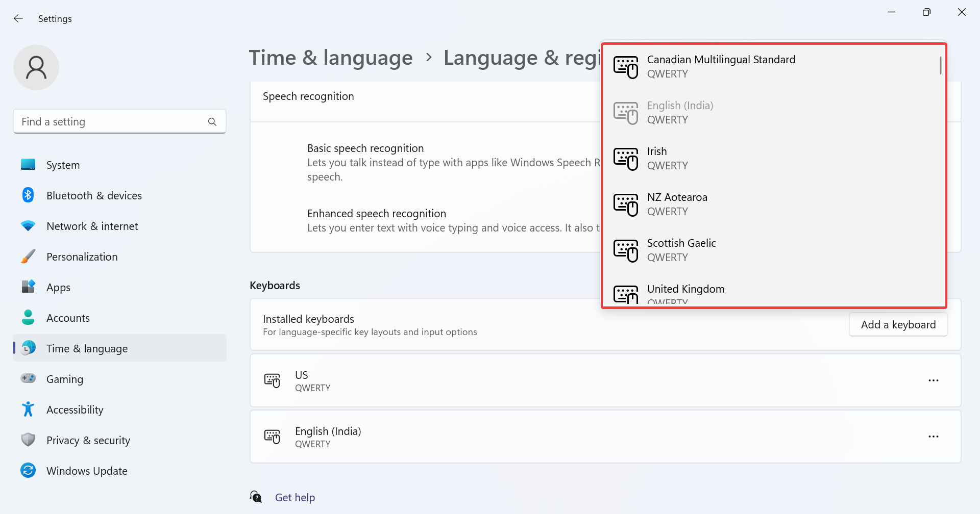Click the Add a keyboard button
Image resolution: width=980 pixels, height=514 pixels.
(x=898, y=324)
